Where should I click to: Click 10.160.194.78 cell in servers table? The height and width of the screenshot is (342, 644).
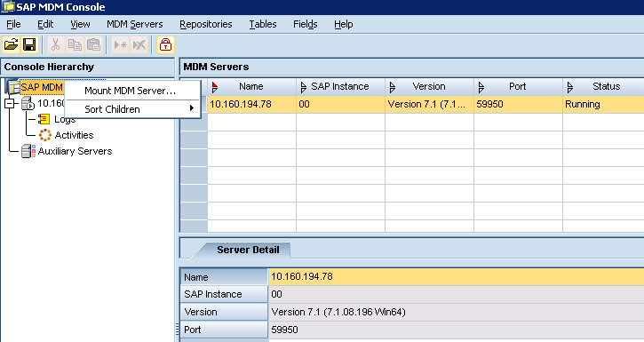pyautogui.click(x=251, y=104)
